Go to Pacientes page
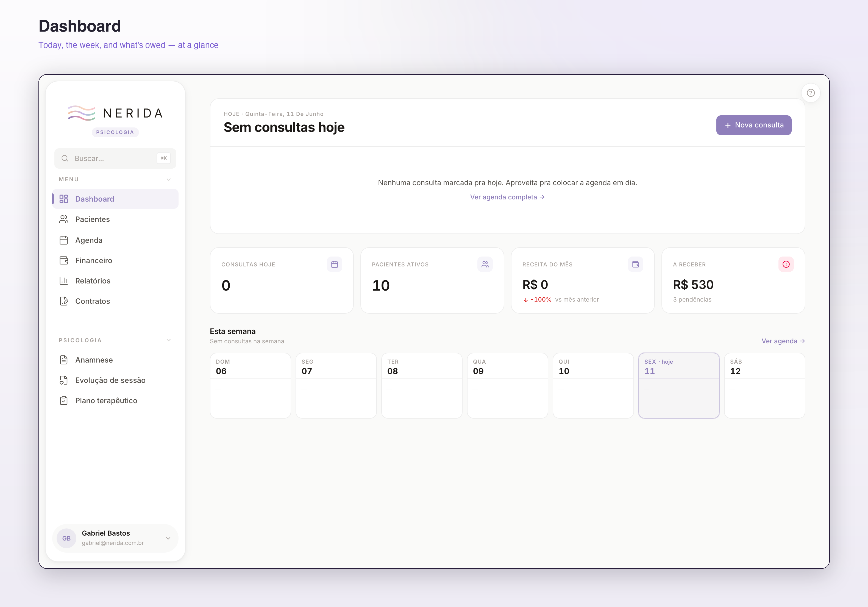 pos(115,219)
